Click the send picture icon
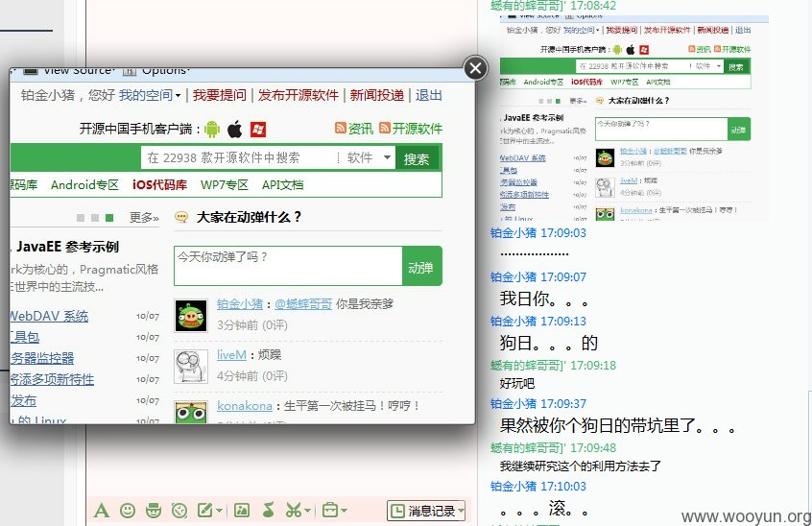Screen dimensions: 812x526 (x=241, y=511)
